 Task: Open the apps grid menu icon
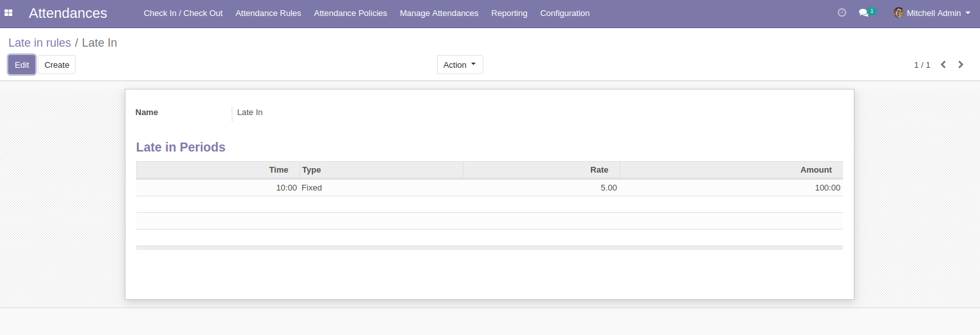pos(8,13)
